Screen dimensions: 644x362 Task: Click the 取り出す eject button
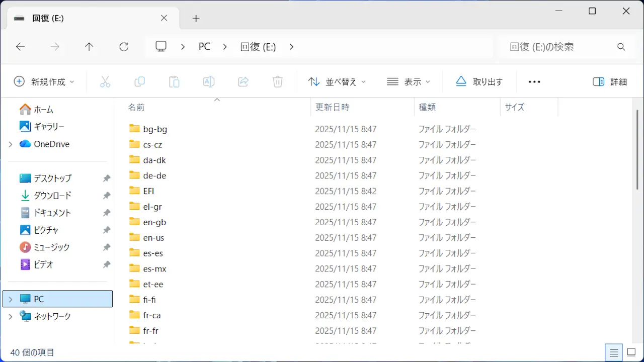pyautogui.click(x=479, y=81)
